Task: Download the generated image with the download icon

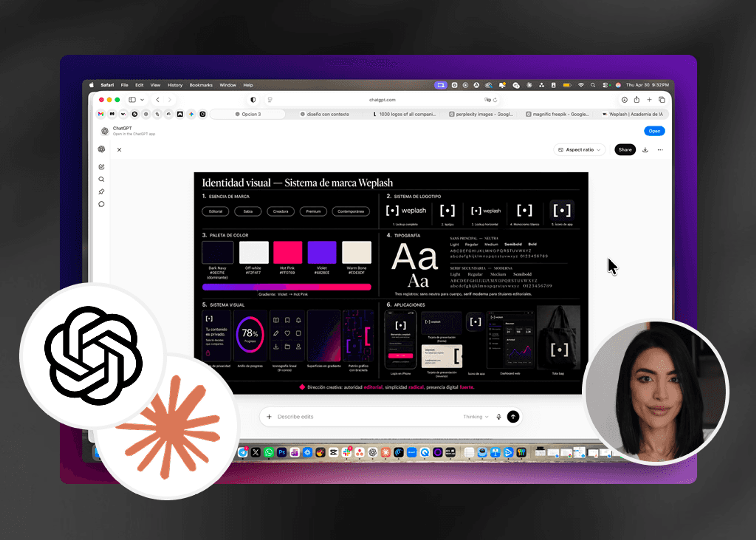Action: point(645,150)
